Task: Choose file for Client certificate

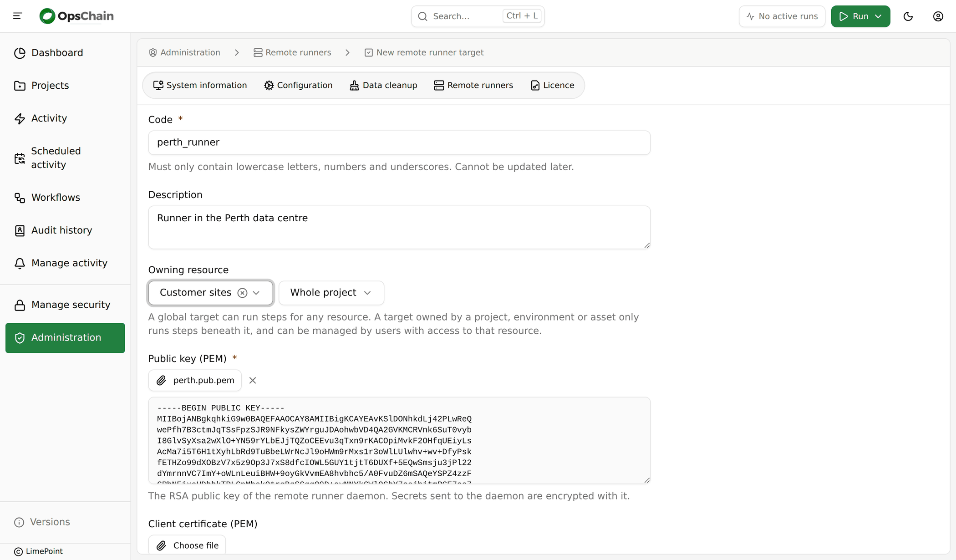Action: pyautogui.click(x=187, y=545)
